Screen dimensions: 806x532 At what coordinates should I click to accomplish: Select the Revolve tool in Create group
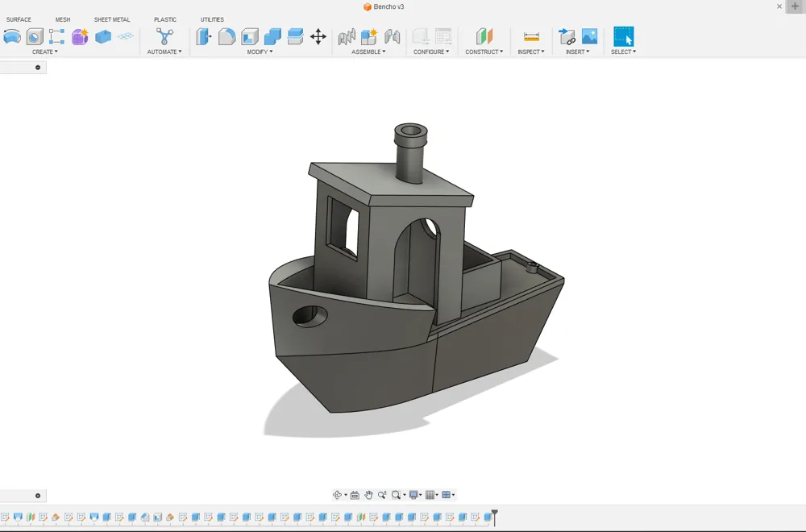(12, 36)
